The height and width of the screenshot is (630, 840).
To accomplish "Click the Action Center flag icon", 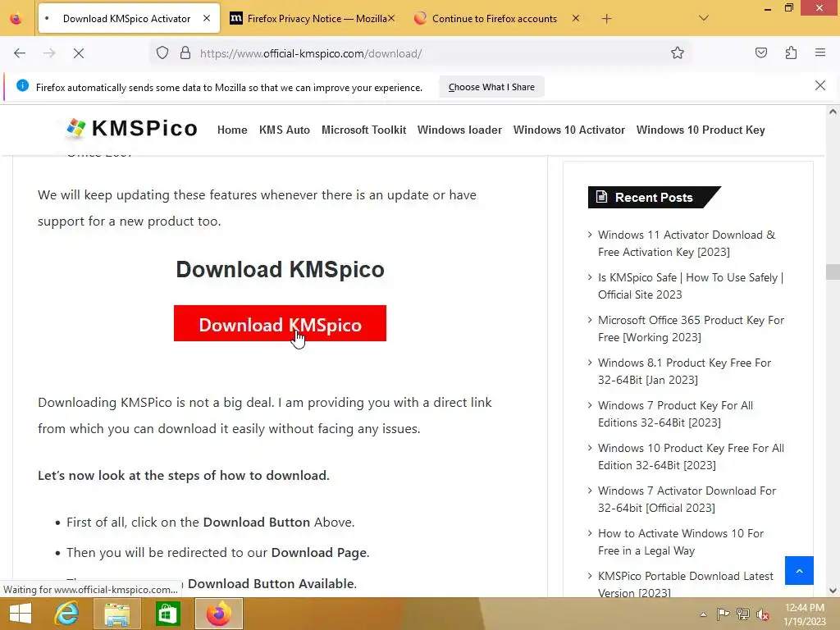I will (723, 614).
